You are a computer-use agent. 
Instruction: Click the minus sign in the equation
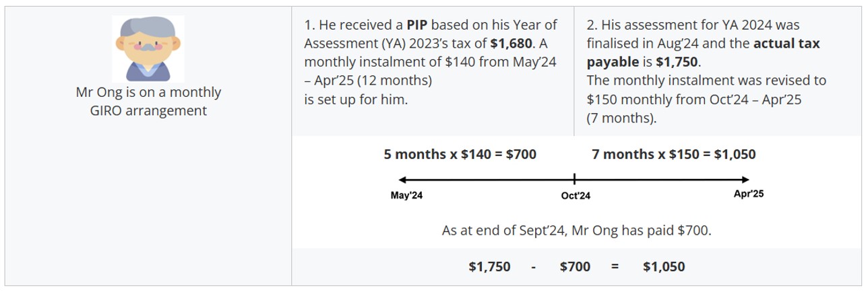click(x=533, y=267)
